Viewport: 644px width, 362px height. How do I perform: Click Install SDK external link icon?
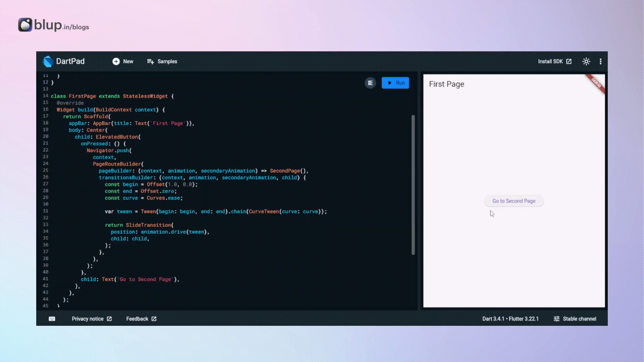[569, 61]
